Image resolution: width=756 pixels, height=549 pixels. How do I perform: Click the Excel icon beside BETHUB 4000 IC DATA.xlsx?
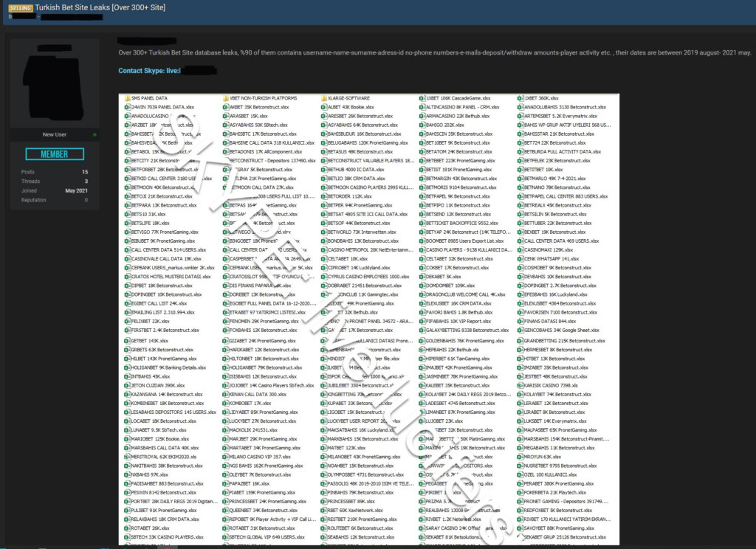324,170
